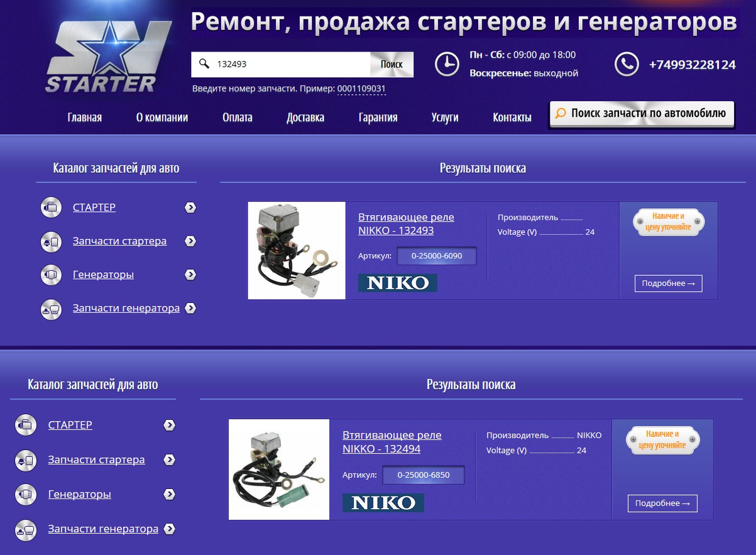This screenshot has height=555, width=756.
Task: Click Поиск запчасти по автомобилю button
Action: [x=642, y=114]
